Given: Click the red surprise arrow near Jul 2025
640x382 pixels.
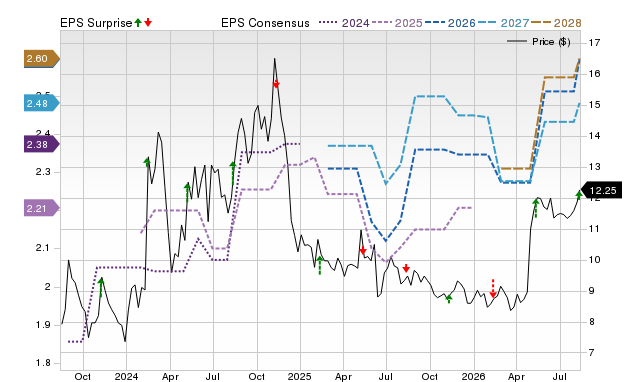Looking at the screenshot, I should (406, 268).
